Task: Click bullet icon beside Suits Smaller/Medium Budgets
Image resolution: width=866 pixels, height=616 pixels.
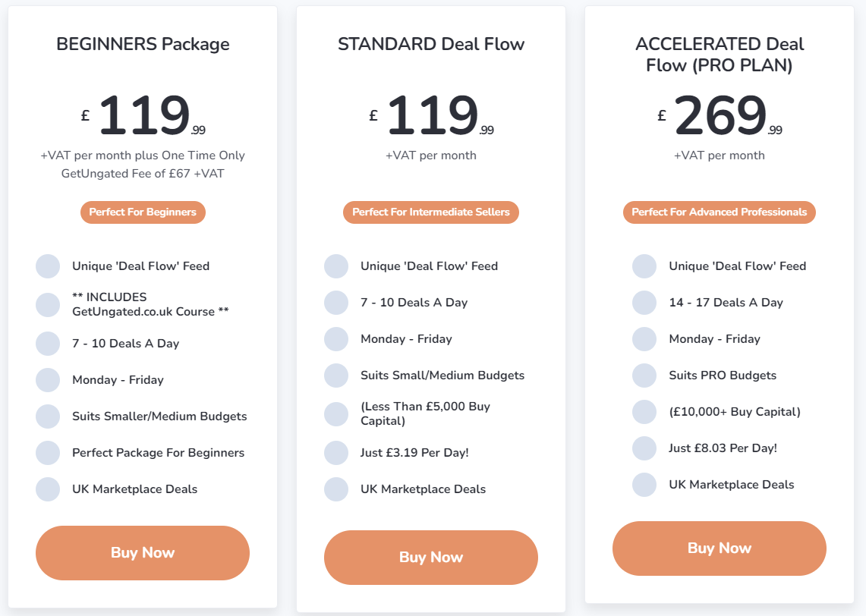Action: tap(48, 416)
